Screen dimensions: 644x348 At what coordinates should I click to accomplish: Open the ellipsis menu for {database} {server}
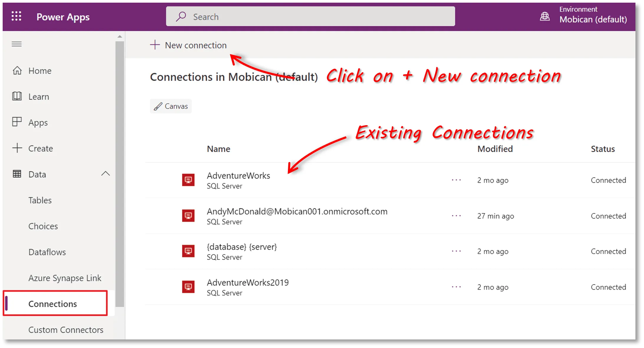pyautogui.click(x=456, y=251)
